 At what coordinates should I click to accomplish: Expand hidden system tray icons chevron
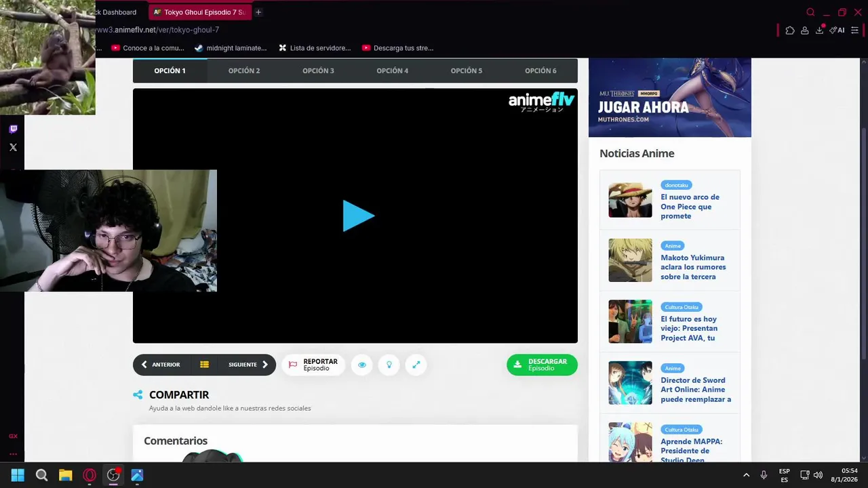(747, 475)
